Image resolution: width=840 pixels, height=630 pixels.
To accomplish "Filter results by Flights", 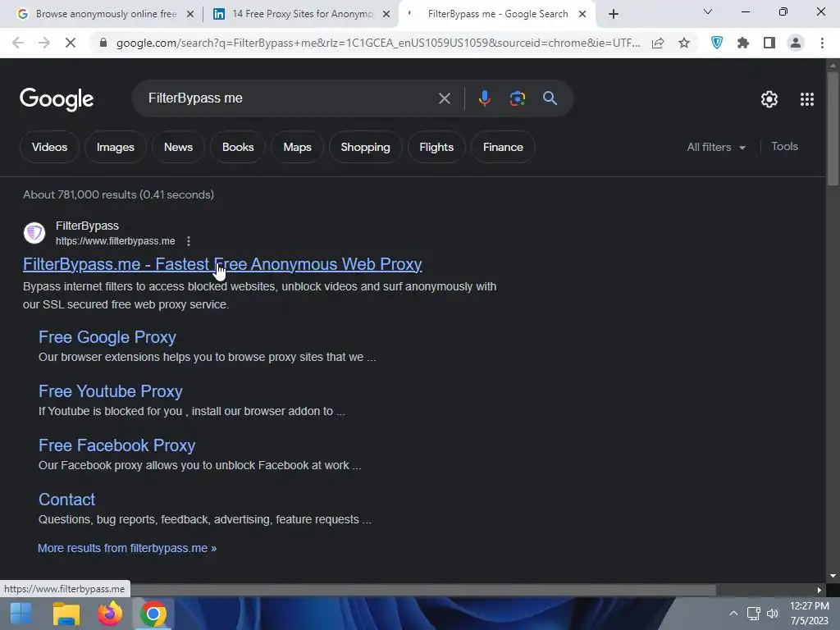I will (436, 148).
